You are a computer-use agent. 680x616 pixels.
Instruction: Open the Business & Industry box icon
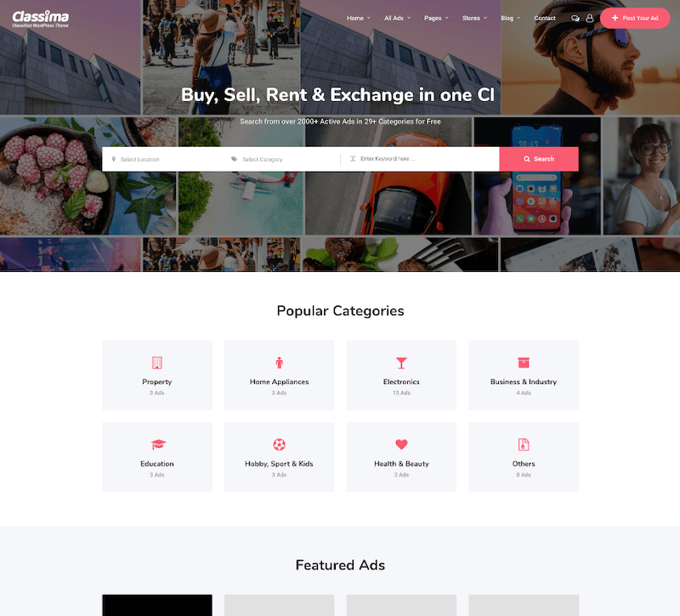524,363
